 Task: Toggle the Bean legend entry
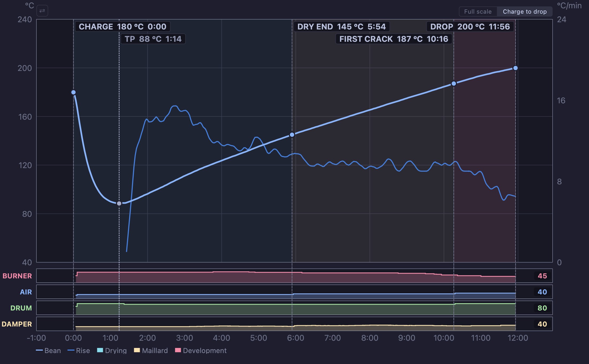coord(48,350)
